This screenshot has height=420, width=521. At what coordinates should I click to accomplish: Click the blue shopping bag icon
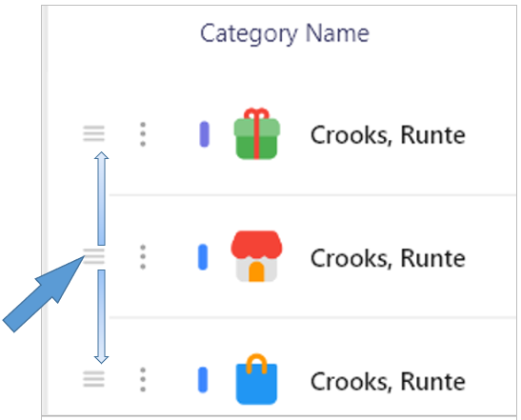coord(256,379)
